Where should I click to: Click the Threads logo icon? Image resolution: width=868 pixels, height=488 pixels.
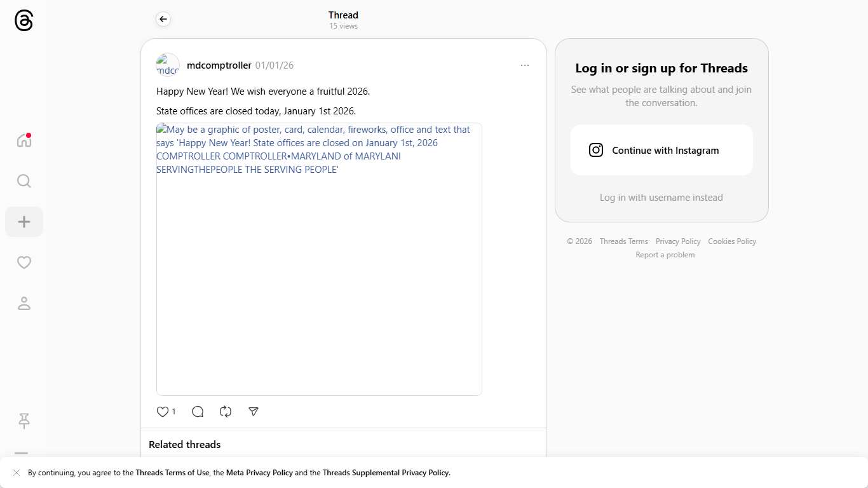(x=24, y=21)
